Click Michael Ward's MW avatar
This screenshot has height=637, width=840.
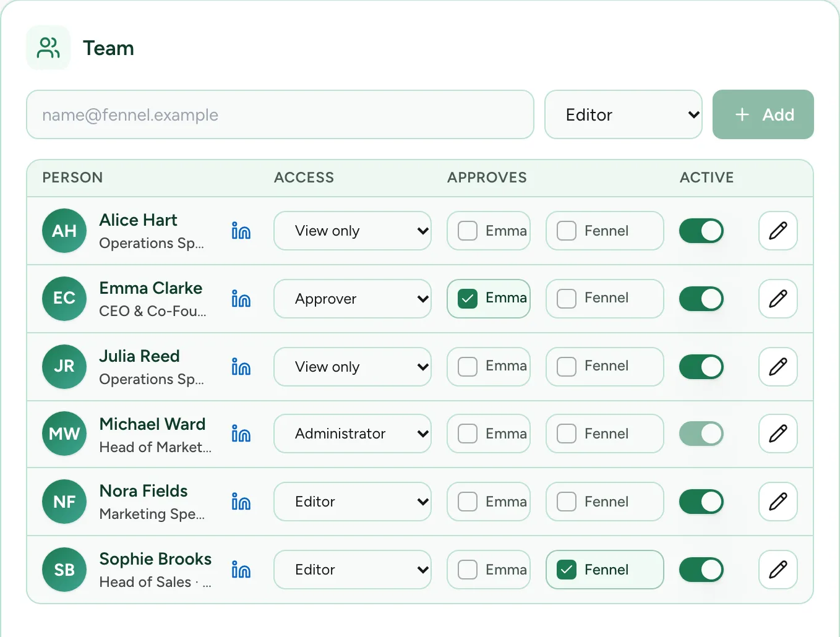pyautogui.click(x=64, y=434)
